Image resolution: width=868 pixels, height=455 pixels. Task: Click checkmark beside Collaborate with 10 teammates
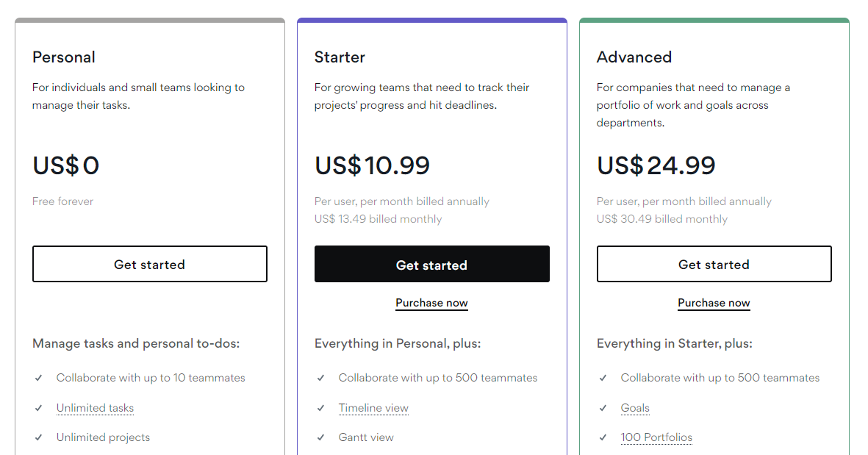point(39,378)
